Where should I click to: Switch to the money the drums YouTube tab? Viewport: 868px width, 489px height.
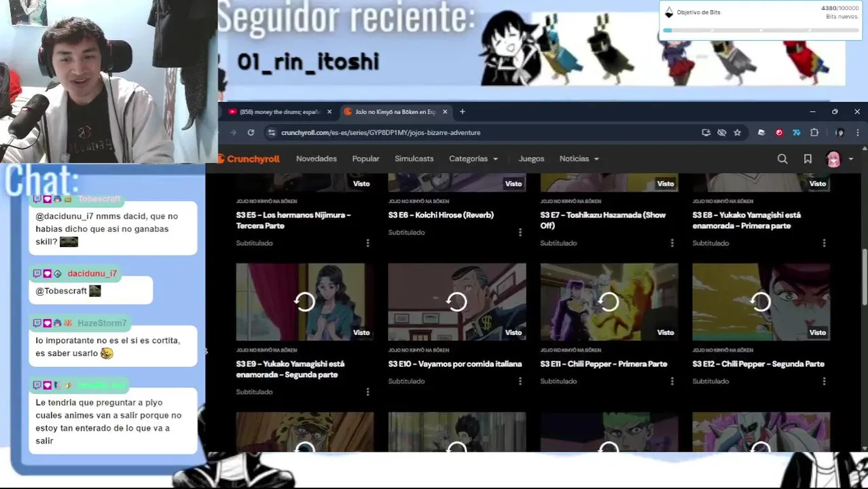[x=280, y=111]
